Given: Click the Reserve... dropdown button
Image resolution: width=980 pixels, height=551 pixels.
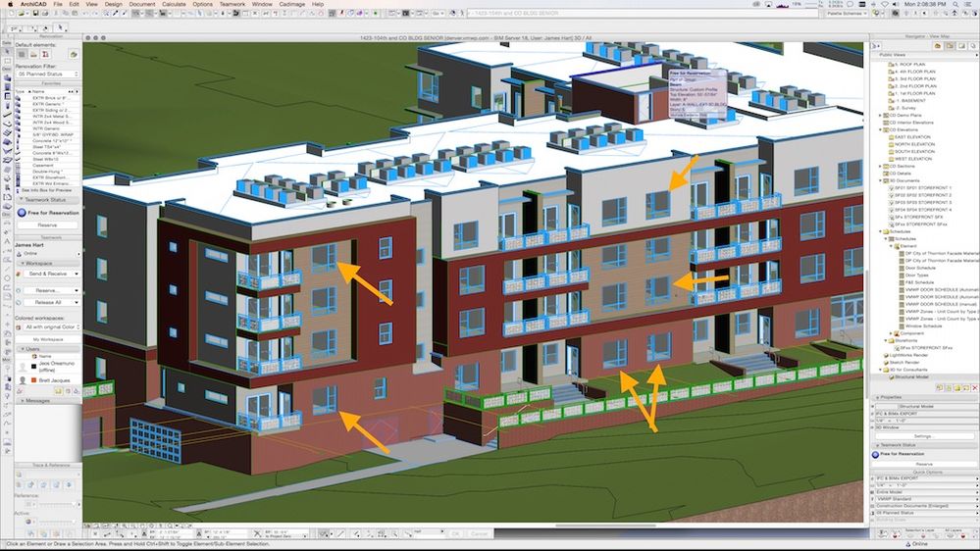Looking at the screenshot, I should 52,290.
